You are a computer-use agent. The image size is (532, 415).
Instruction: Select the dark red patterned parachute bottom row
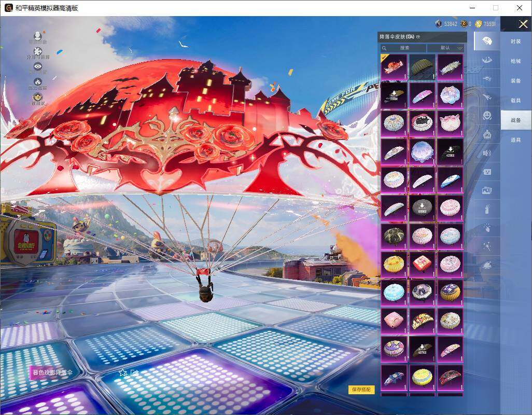click(450, 377)
